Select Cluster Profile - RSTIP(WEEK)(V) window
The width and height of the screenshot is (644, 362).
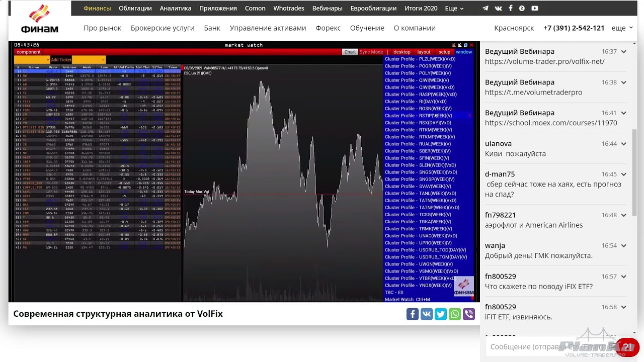tap(419, 116)
